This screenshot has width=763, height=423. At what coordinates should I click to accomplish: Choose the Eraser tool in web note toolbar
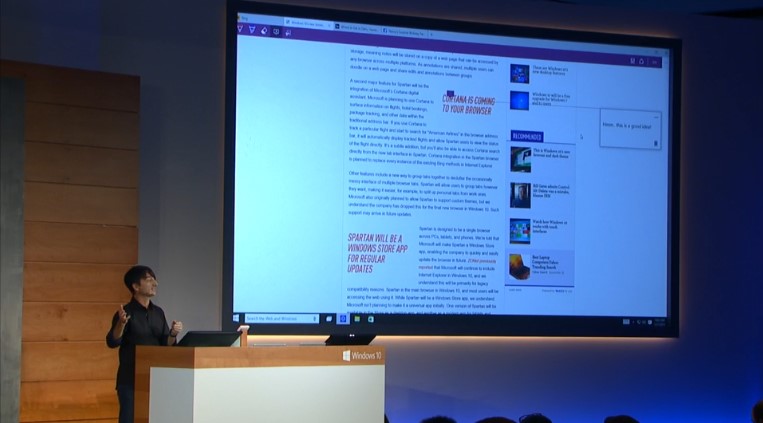click(262, 31)
